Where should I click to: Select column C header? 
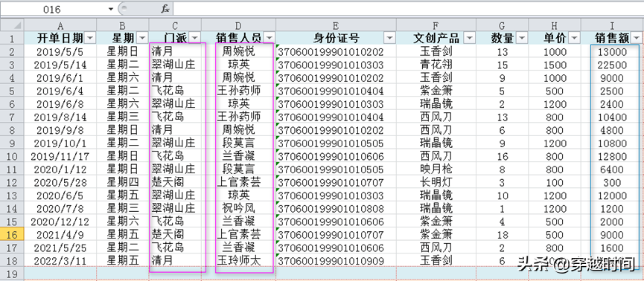pos(175,25)
